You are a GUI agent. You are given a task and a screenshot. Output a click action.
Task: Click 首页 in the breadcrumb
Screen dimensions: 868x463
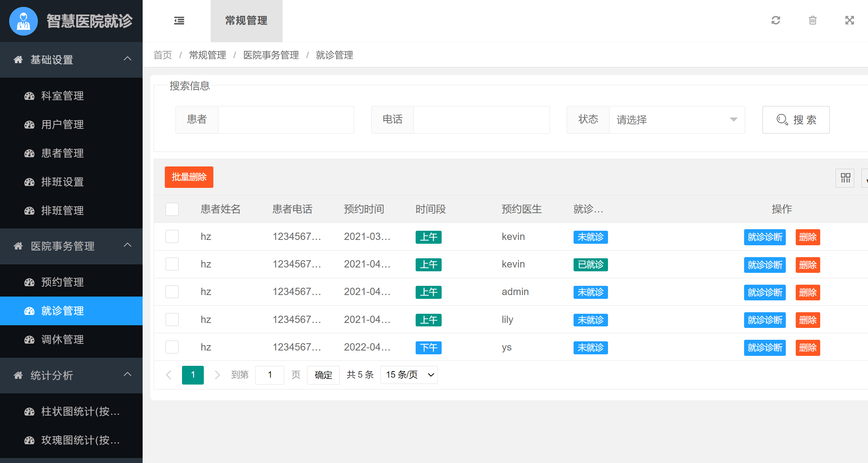162,55
